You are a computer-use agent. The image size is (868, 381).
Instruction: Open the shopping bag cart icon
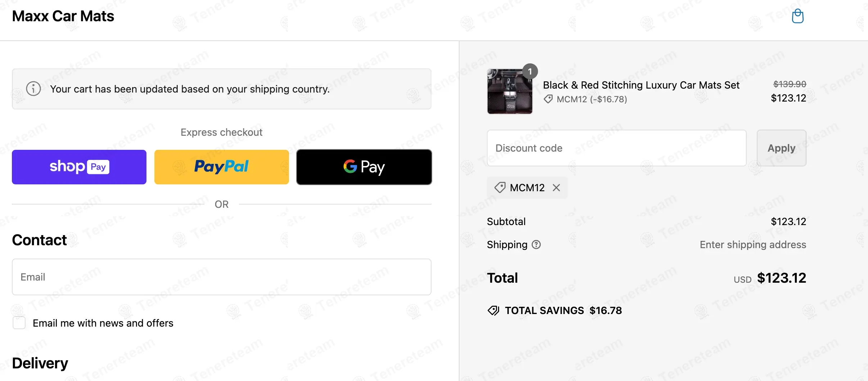coord(797,16)
